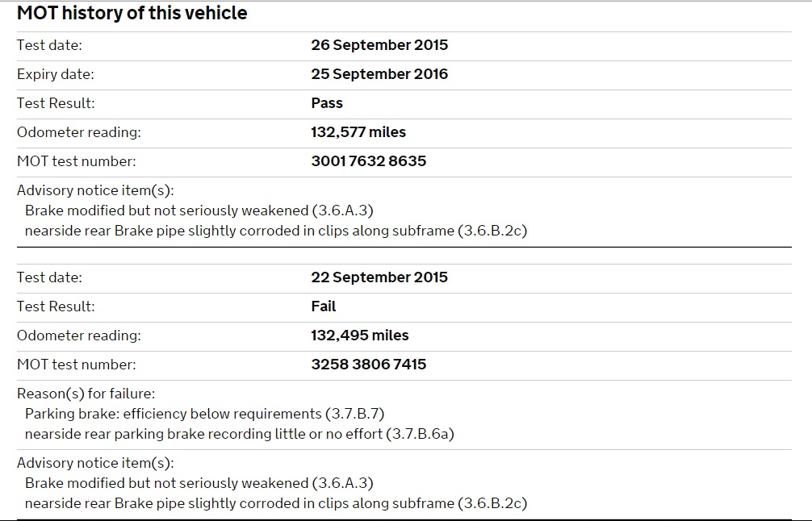Screen dimensions: 812x521
Task: Select the 26 September 2015 test date
Action: (x=379, y=45)
